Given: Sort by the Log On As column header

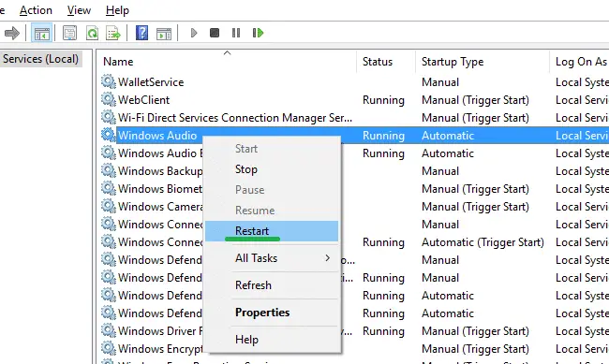Looking at the screenshot, I should tap(579, 62).
